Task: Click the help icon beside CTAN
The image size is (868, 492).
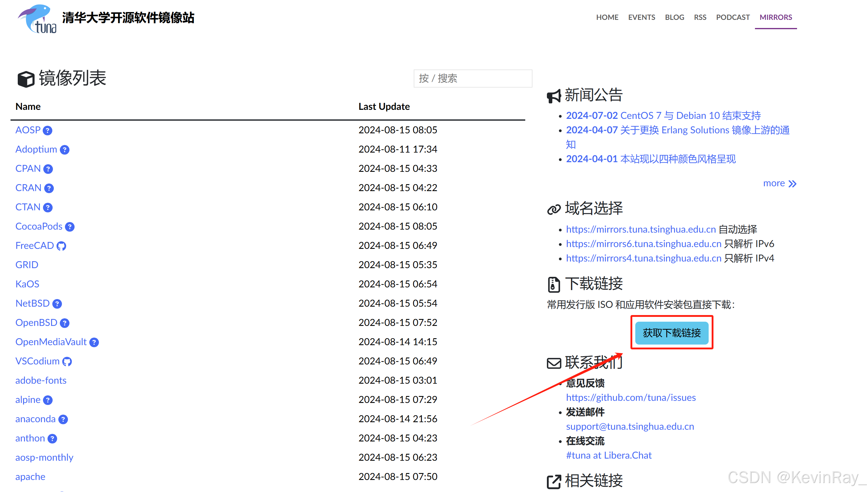Action: 48,207
